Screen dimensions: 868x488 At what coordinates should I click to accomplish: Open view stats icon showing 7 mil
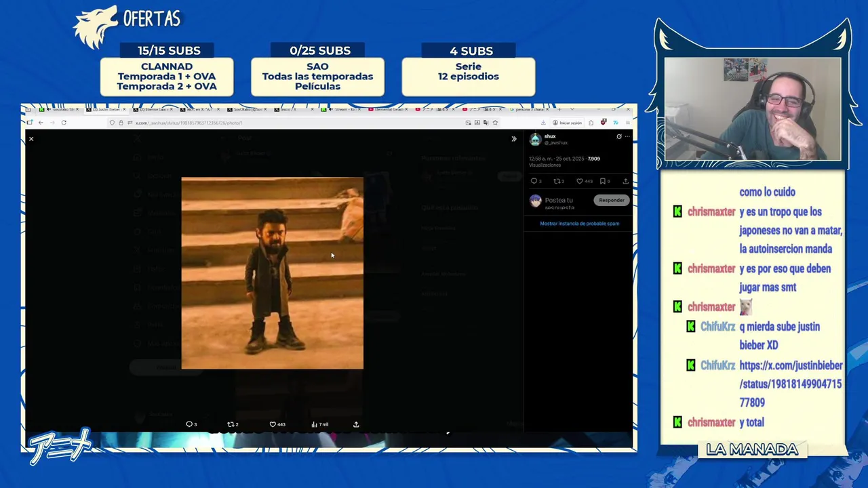[x=319, y=424]
